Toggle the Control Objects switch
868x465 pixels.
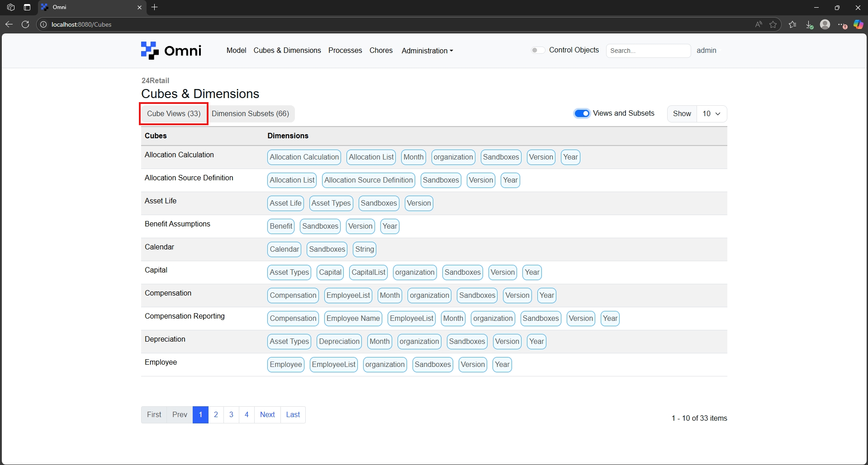(537, 50)
